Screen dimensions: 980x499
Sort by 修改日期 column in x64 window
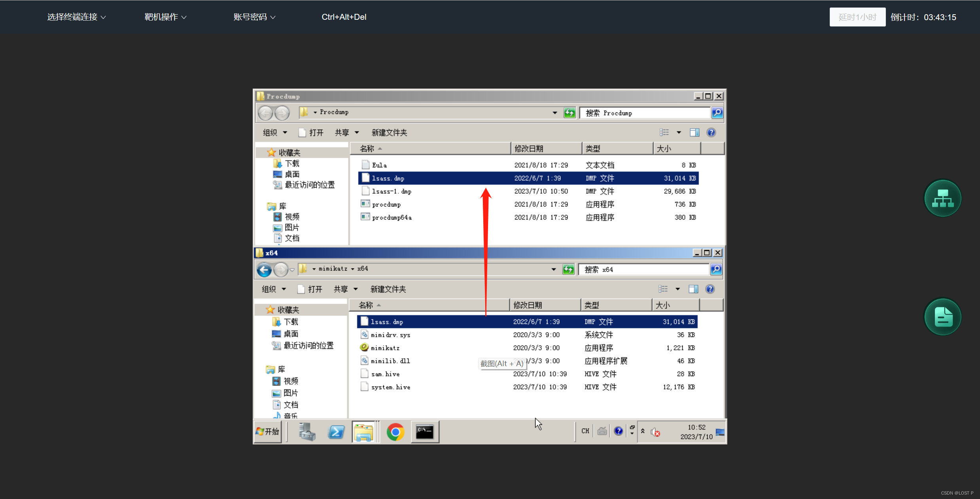(545, 305)
